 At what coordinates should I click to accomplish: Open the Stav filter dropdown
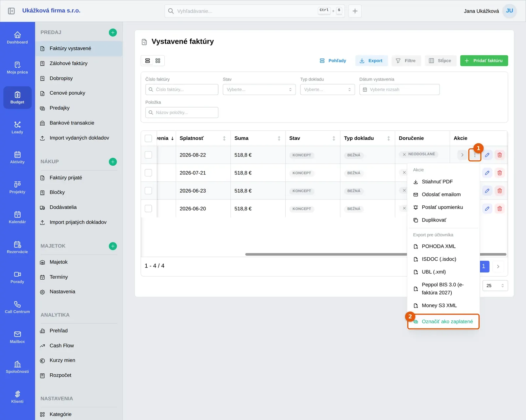pyautogui.click(x=259, y=89)
